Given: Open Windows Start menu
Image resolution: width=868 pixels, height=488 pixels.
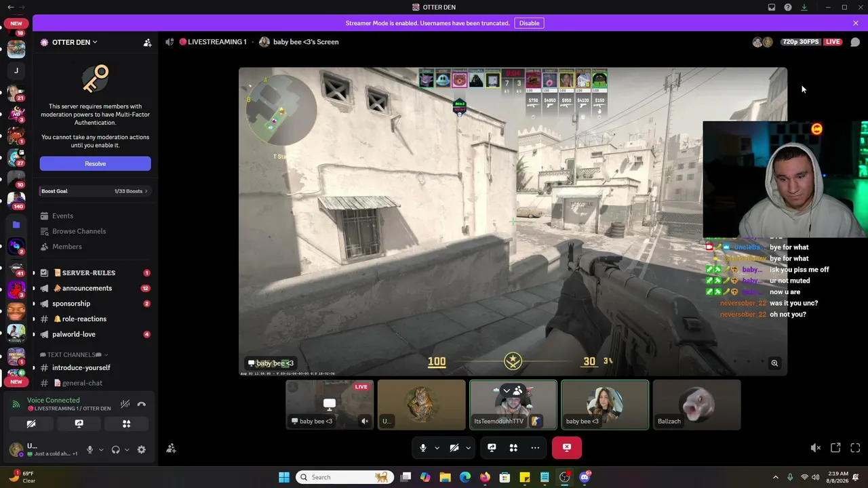Looking at the screenshot, I should (x=284, y=477).
